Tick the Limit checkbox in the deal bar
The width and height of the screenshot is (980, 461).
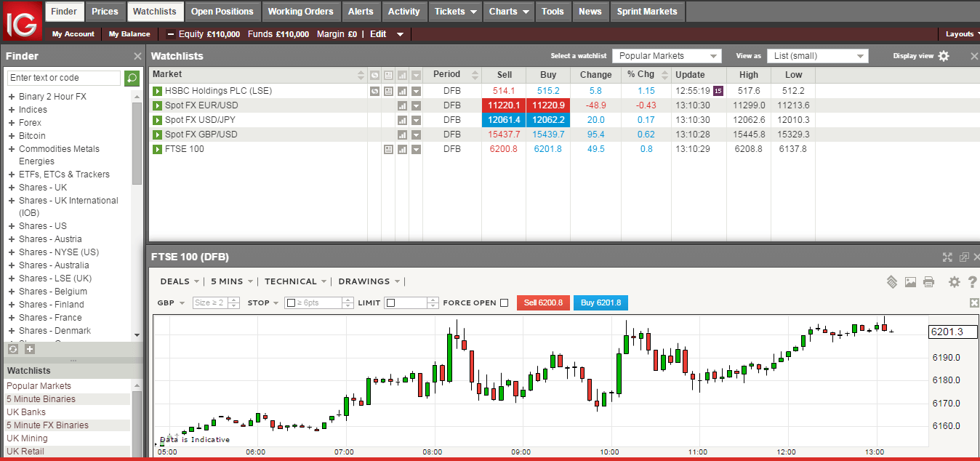coord(390,303)
